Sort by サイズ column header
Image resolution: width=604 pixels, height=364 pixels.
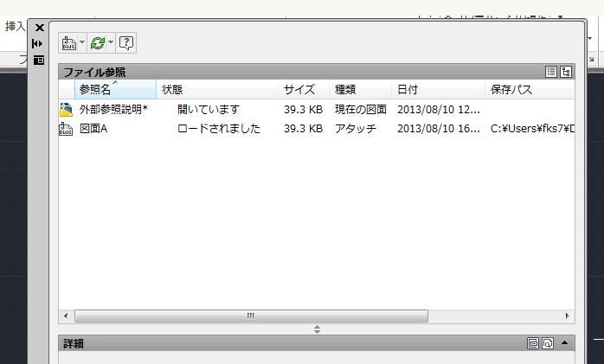point(304,90)
